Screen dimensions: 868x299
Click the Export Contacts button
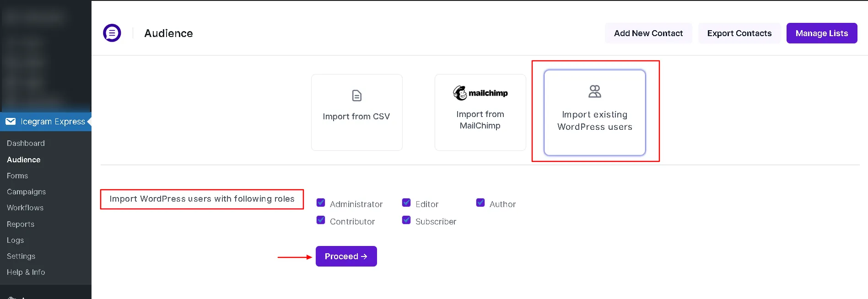[739, 33]
